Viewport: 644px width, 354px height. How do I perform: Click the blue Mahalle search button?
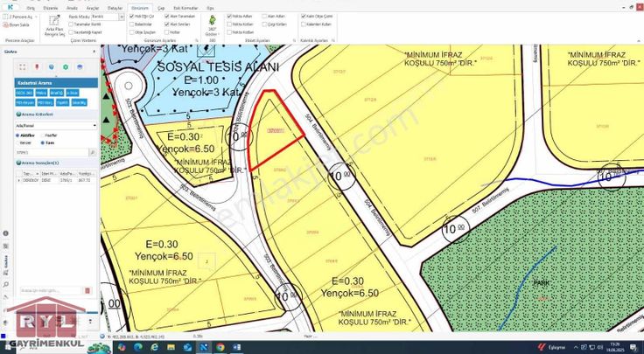coord(41,92)
